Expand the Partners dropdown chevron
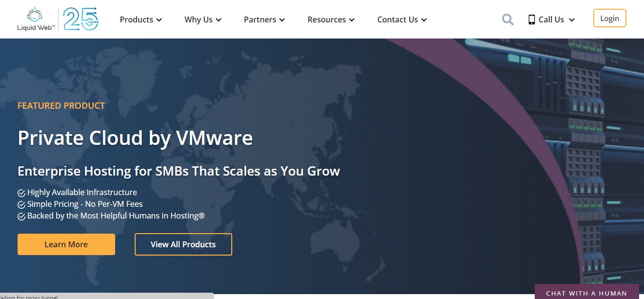644x299 pixels. click(282, 20)
